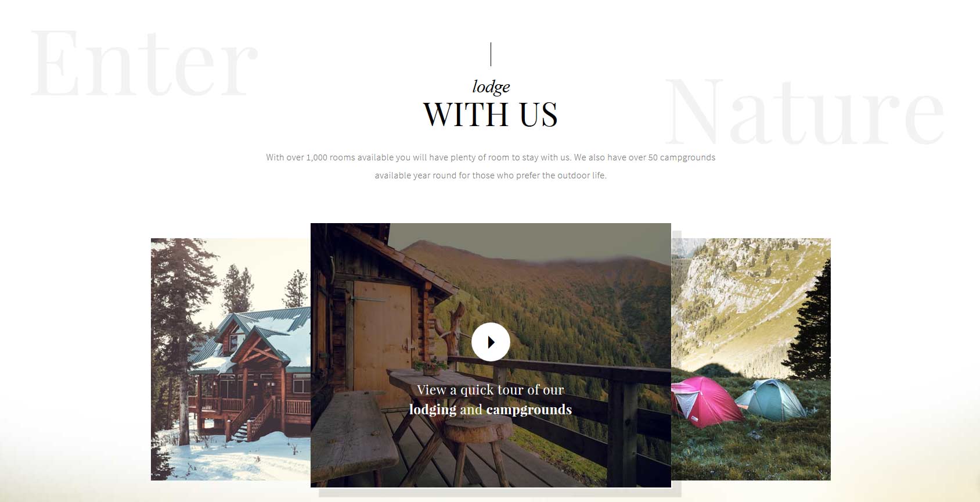The width and height of the screenshot is (980, 502).
Task: Click the thin vertical divider above "lodge"
Action: point(491,54)
